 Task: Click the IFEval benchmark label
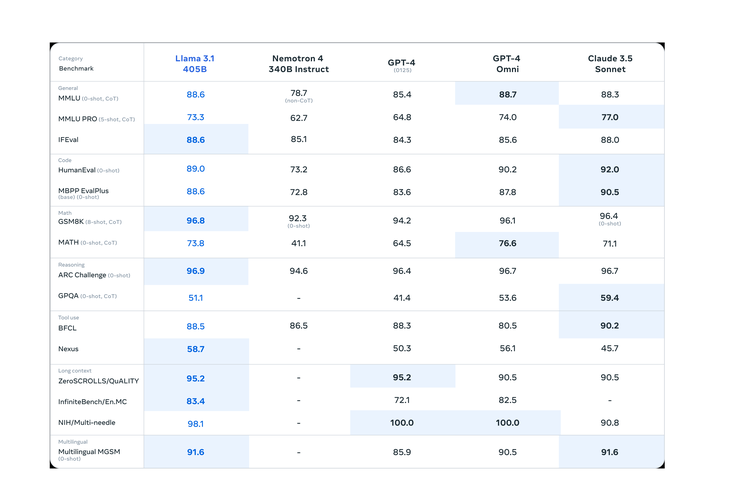tap(69, 140)
